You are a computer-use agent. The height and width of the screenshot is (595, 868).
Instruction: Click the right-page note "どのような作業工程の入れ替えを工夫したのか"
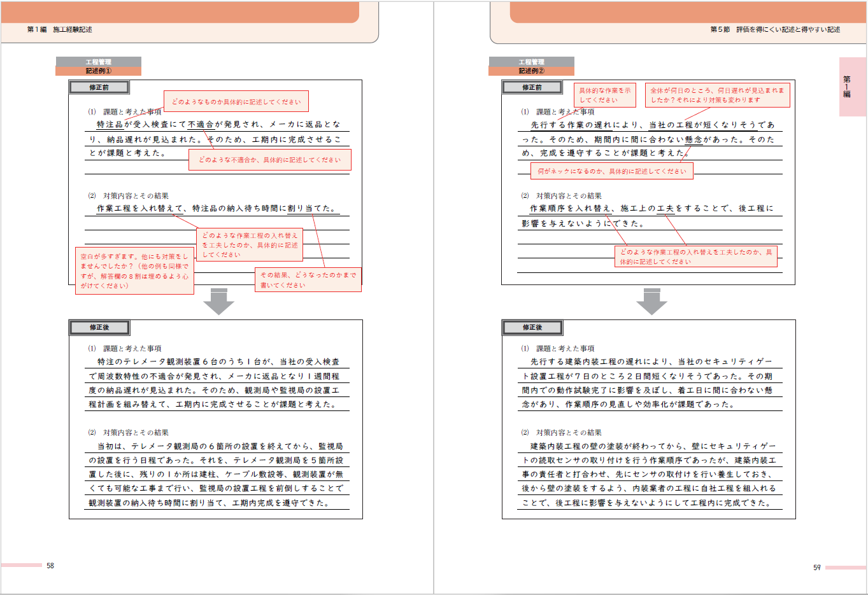(x=696, y=256)
